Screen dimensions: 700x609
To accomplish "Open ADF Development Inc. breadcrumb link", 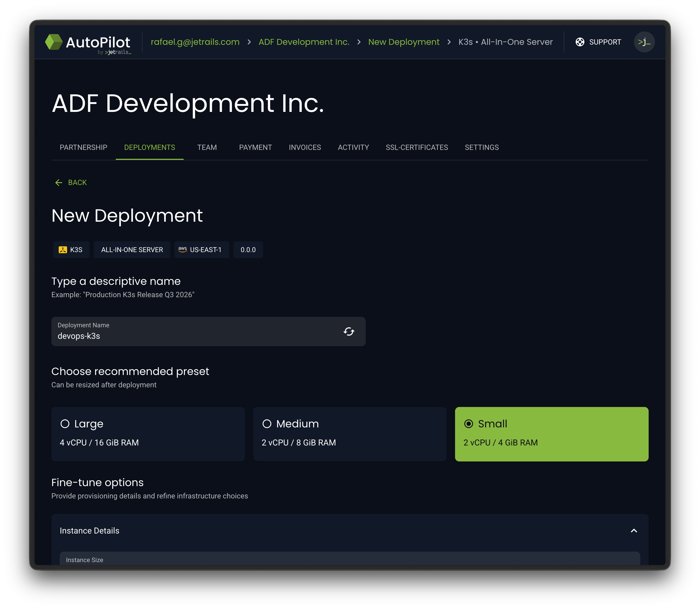I will pos(304,42).
